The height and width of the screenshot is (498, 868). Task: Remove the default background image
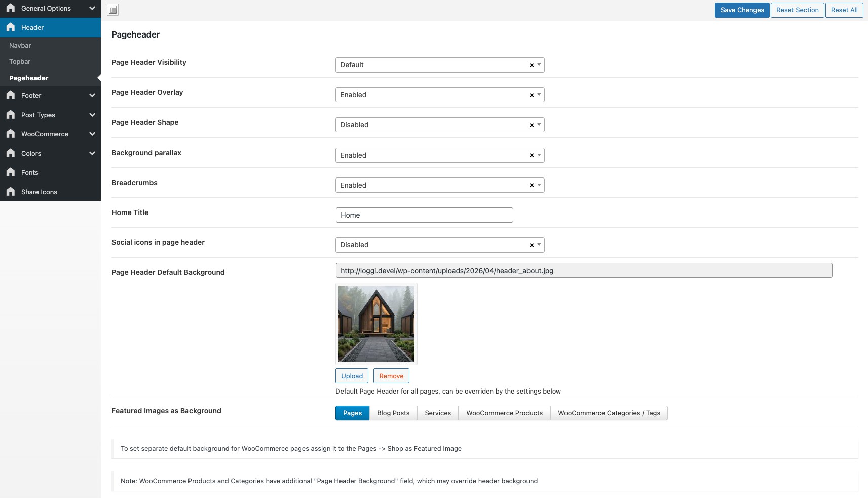pos(391,376)
